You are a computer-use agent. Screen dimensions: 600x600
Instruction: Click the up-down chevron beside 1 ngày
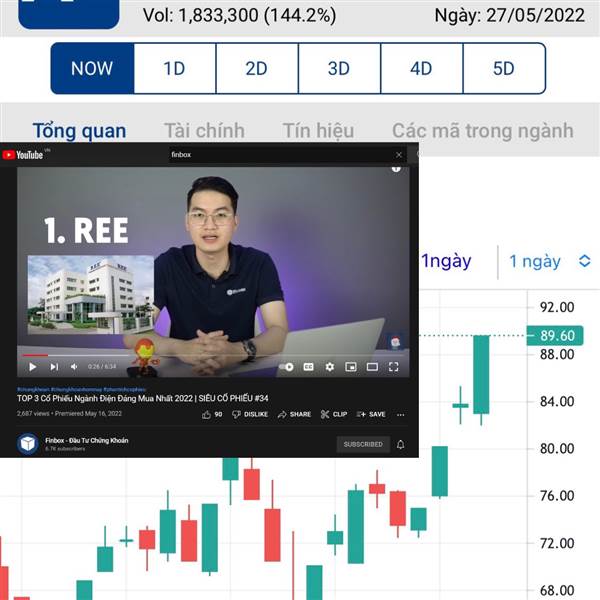[x=585, y=261]
